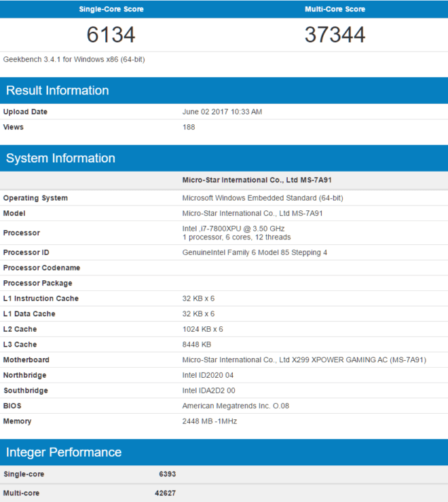
Task: Click the Geekbench 3.4.1 version text
Action: (74, 59)
